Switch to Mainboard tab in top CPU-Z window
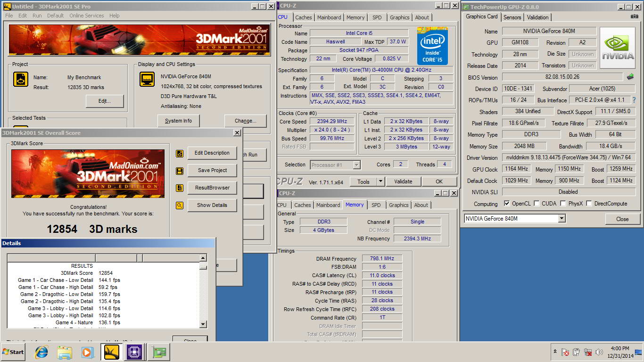 (x=329, y=17)
